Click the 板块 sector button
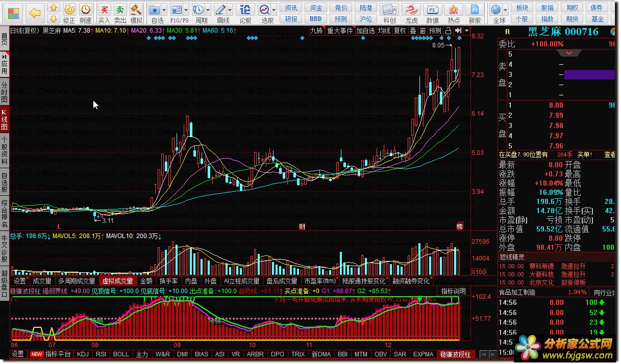621x364 pixels. 522,8
